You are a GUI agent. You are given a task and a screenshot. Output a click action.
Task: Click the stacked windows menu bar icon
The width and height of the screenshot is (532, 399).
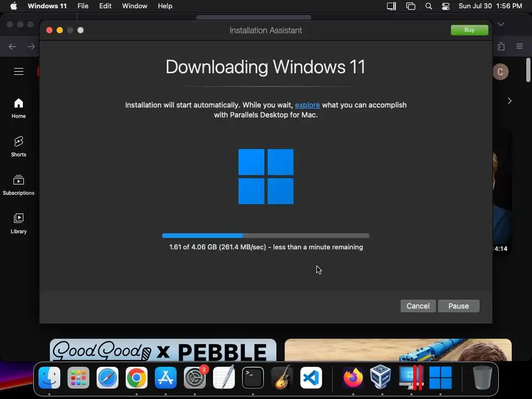pos(410,6)
